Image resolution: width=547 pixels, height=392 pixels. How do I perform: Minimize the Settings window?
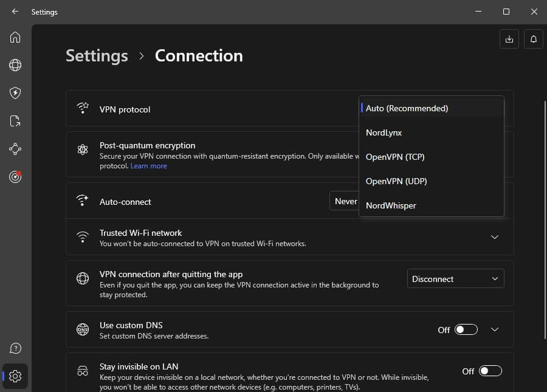[478, 12]
